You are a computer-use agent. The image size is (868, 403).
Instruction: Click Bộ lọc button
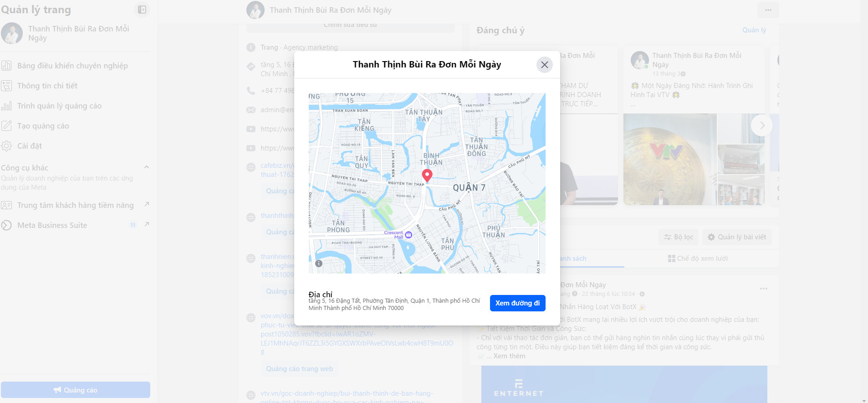[x=679, y=237]
